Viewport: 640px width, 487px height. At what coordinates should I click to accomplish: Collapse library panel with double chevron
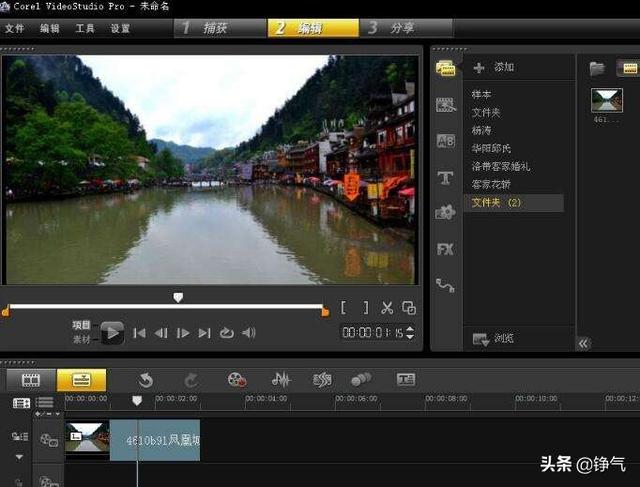click(584, 343)
